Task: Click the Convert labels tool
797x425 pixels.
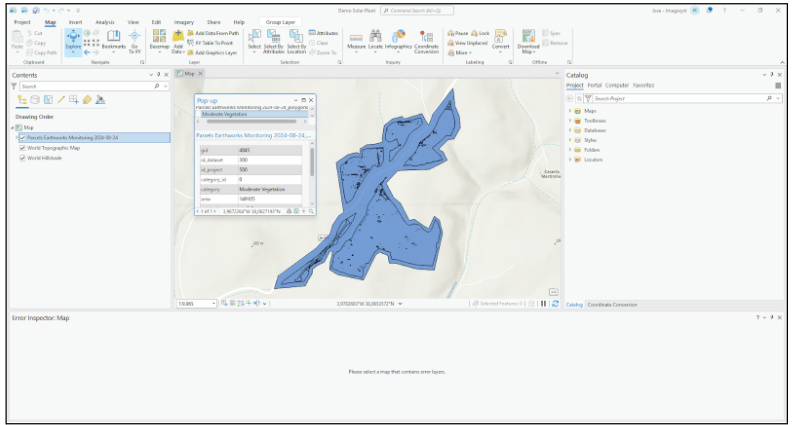Action: pos(500,40)
